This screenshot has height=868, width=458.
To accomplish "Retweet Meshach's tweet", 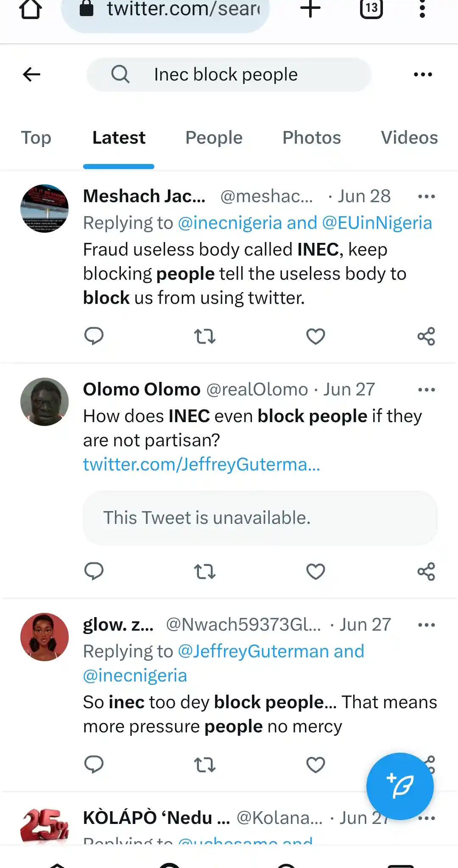I will [205, 336].
